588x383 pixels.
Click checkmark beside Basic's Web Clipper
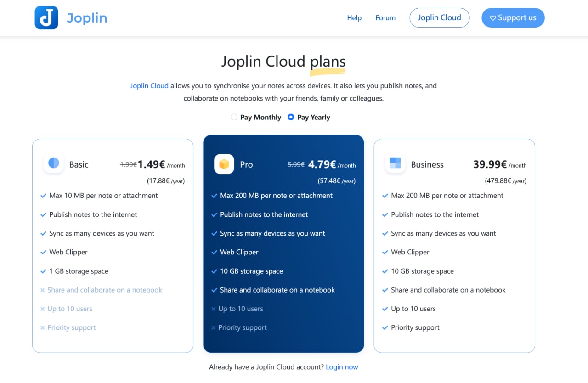point(44,252)
